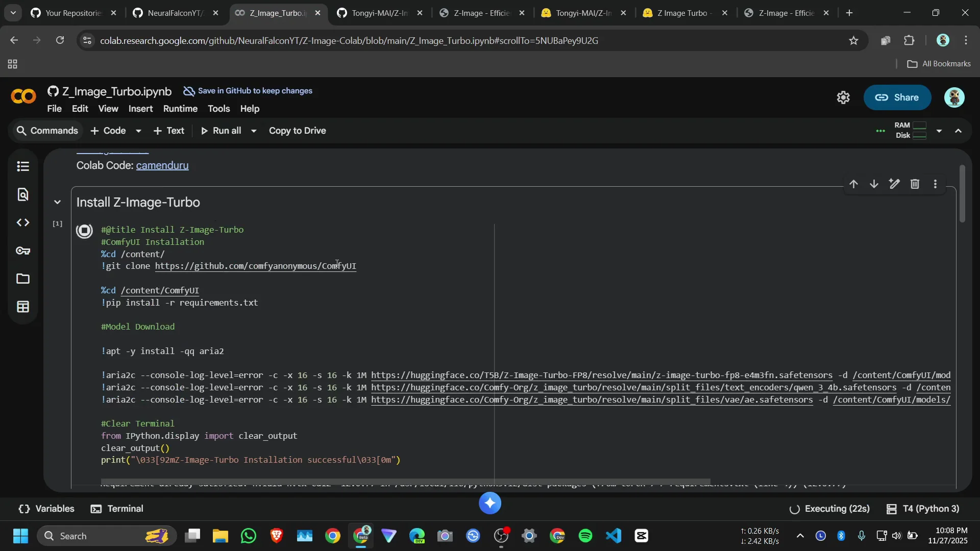Open Colab notebook settings gear
980x551 pixels.
843,97
